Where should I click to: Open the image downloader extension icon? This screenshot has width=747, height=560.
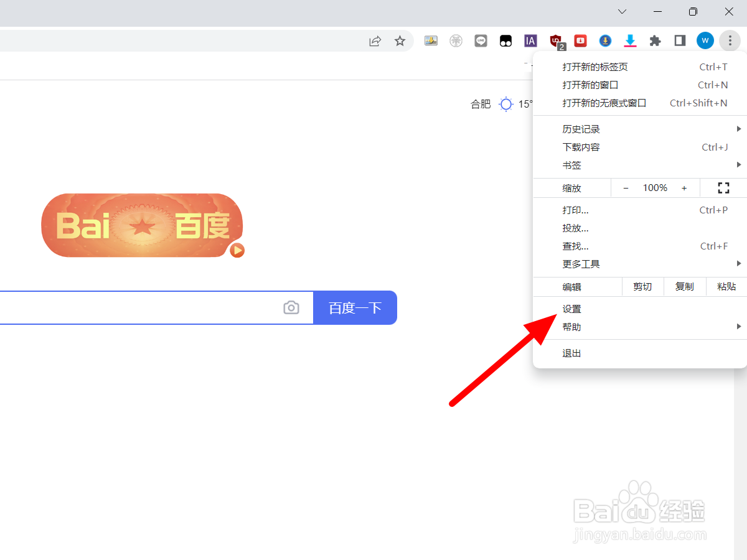431,41
